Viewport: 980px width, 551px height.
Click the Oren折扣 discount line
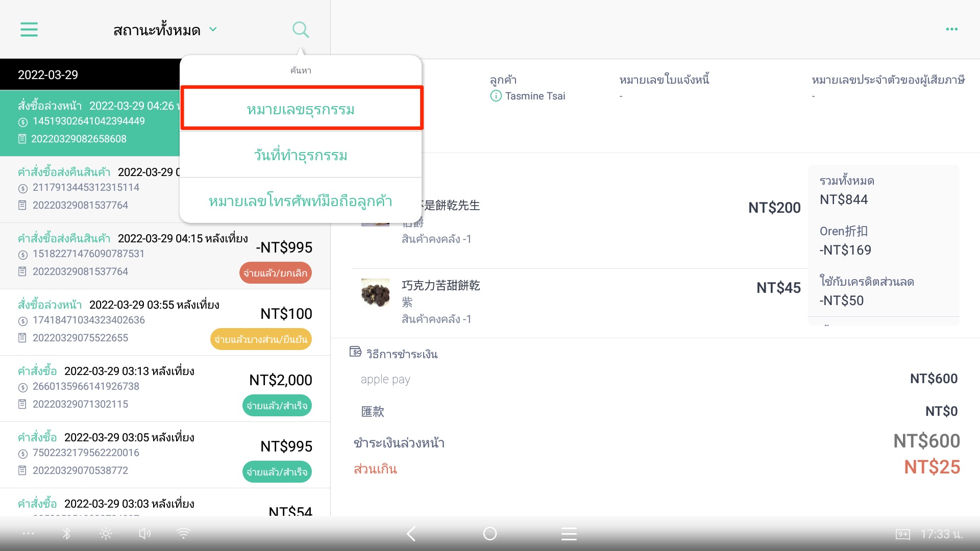tap(845, 241)
